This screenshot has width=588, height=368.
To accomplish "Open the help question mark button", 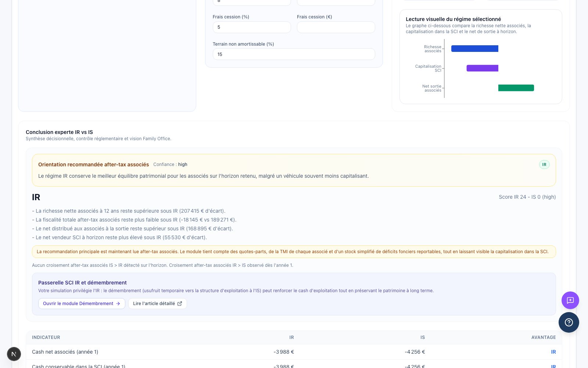I will coord(569,322).
